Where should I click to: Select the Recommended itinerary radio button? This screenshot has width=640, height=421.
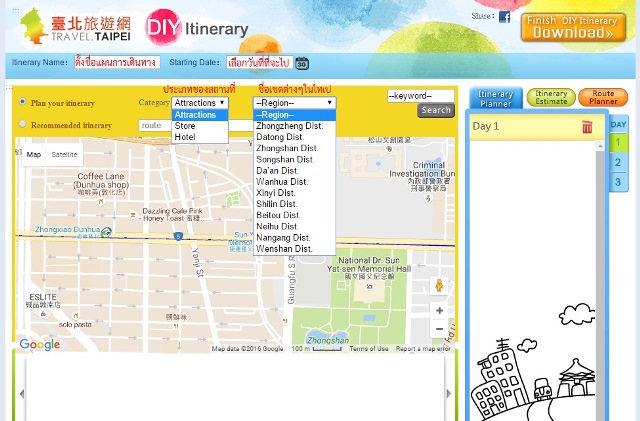pyautogui.click(x=22, y=123)
